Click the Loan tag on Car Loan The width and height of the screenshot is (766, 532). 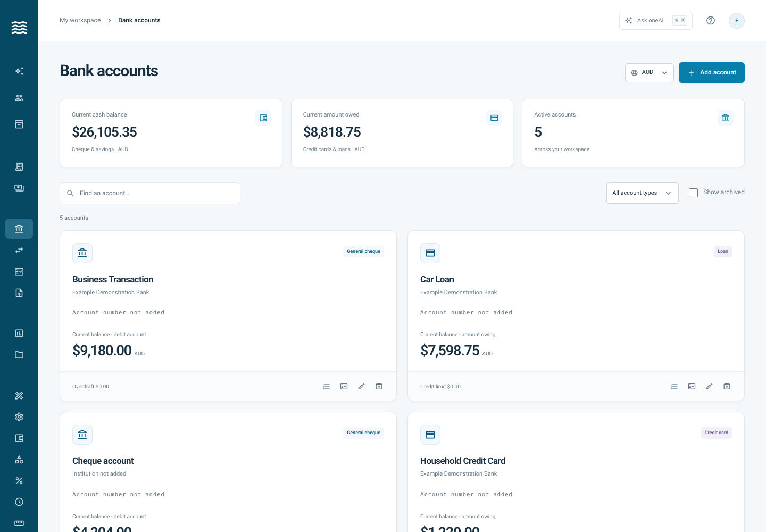click(723, 251)
